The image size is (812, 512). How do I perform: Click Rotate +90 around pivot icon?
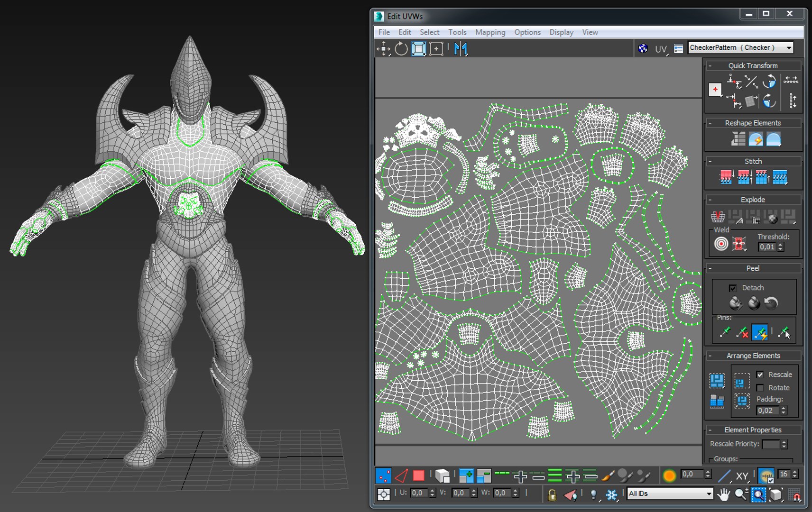coord(769,82)
